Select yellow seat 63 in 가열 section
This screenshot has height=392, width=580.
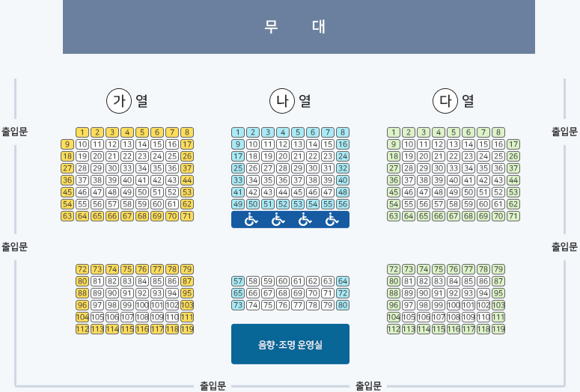67,216
